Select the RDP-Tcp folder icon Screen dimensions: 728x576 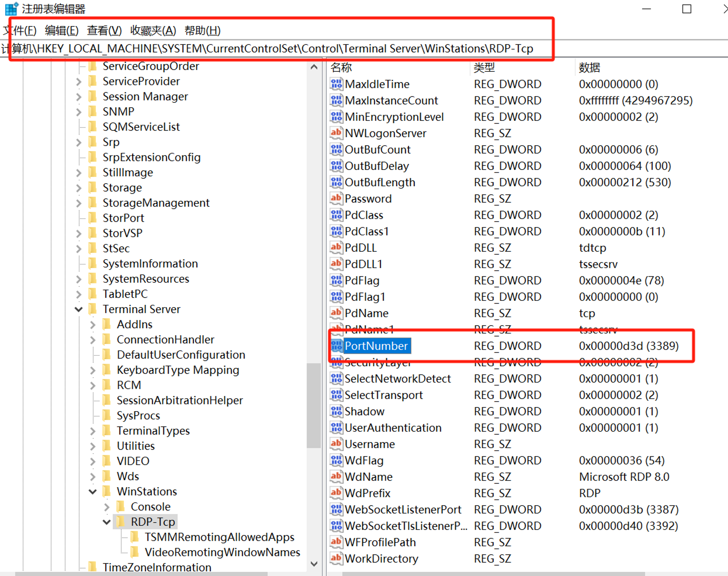121,521
